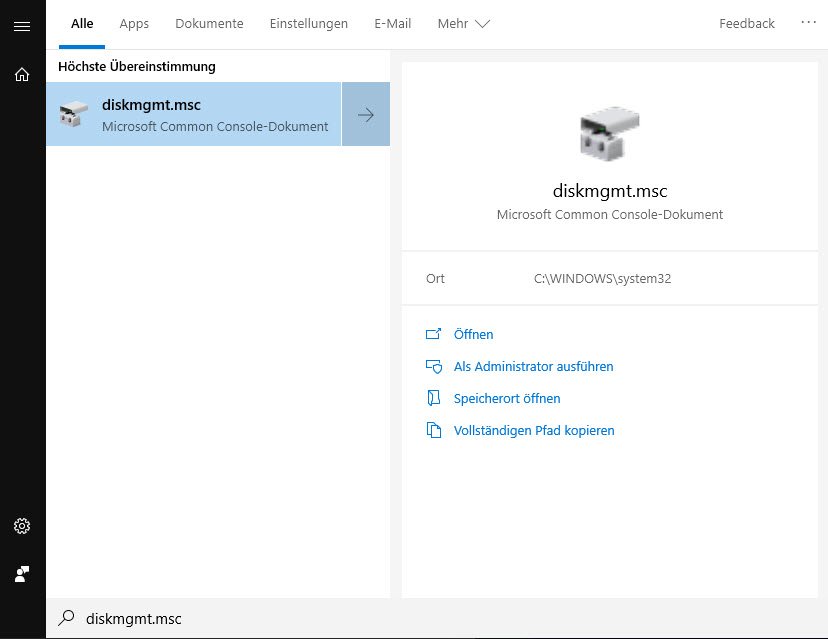The image size is (828, 639).
Task: Open the user feedback person icon
Action: [22, 574]
